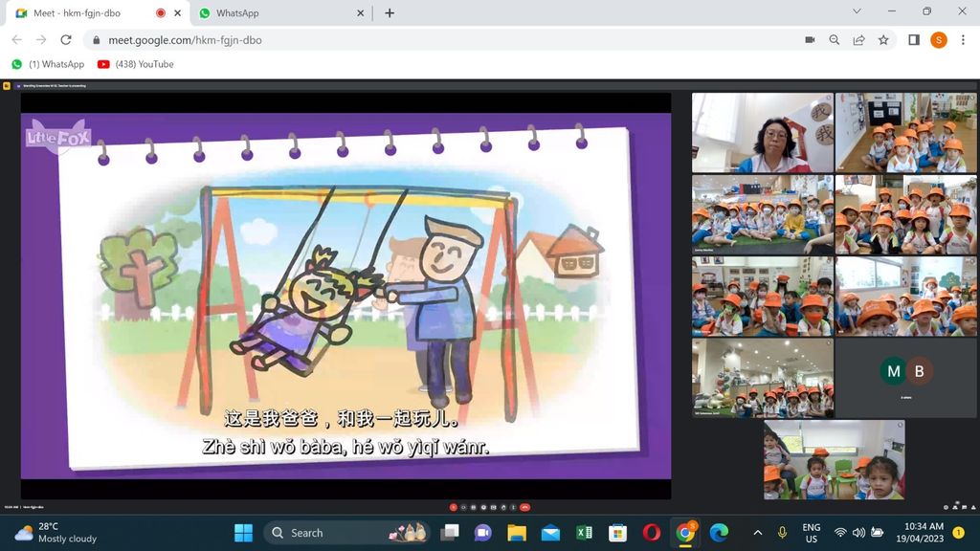The height and width of the screenshot is (551, 980).
Task: Open Teams Chat on taskbar
Action: pos(482,533)
